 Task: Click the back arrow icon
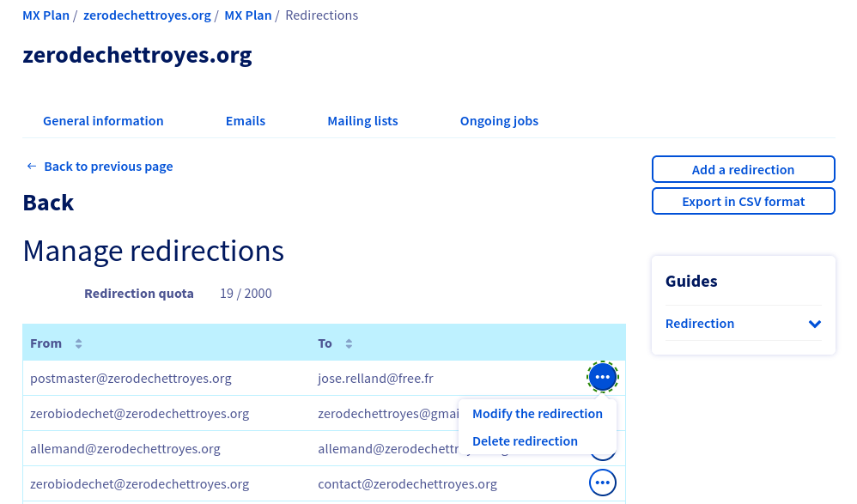pyautogui.click(x=32, y=167)
